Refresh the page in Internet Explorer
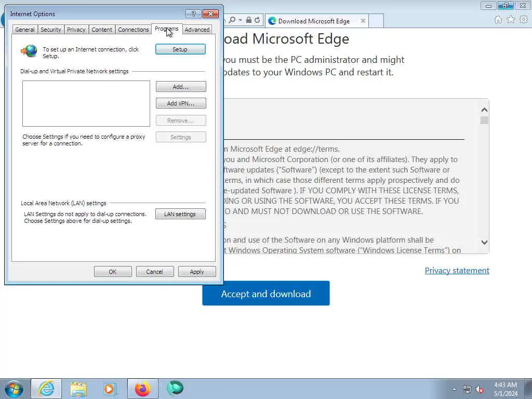Image resolution: width=532 pixels, height=399 pixels. [x=257, y=20]
